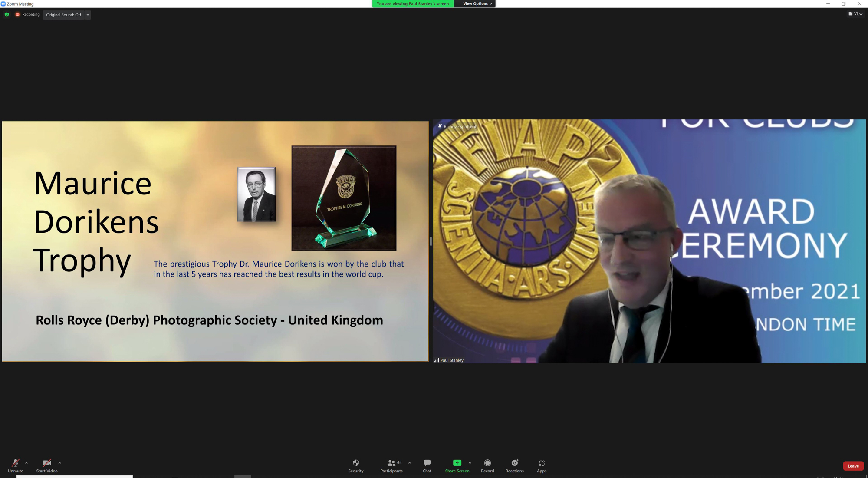Open the Original Sound dropdown arrow
Screen dimensions: 868x478
(x=88, y=15)
